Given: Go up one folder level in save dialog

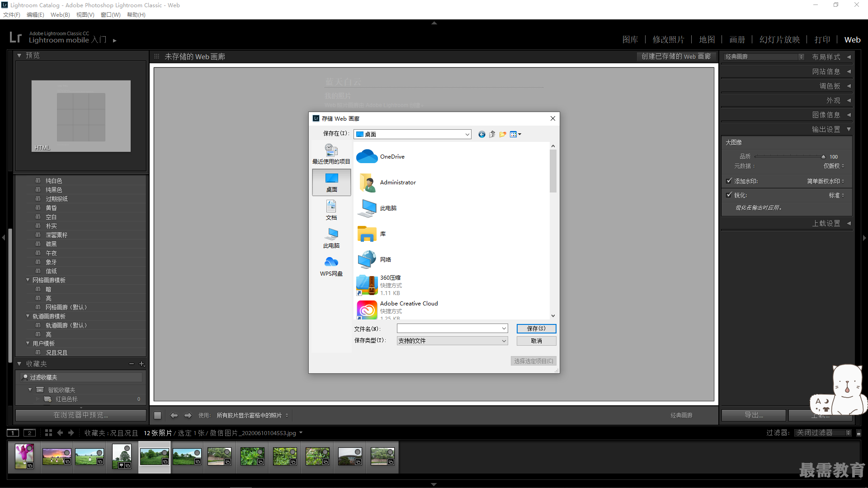Looking at the screenshot, I should [x=492, y=134].
